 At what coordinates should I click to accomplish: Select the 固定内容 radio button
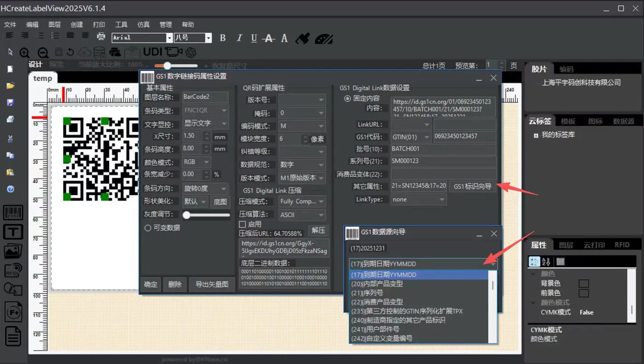[x=347, y=98]
